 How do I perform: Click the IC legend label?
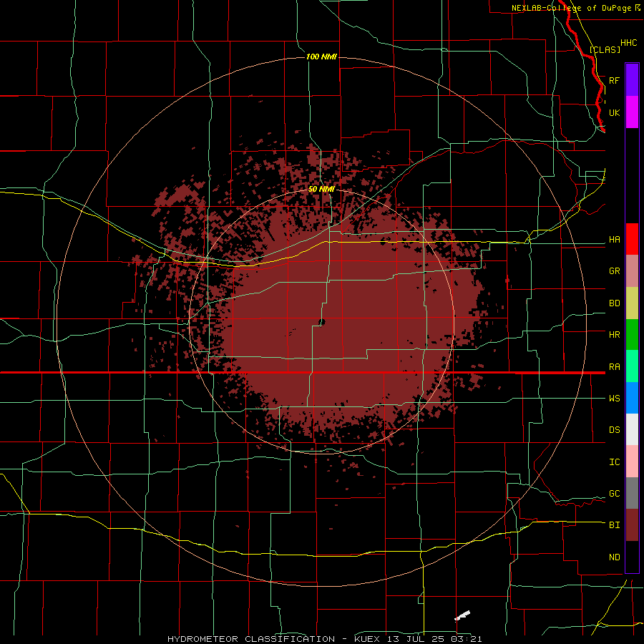(x=614, y=462)
